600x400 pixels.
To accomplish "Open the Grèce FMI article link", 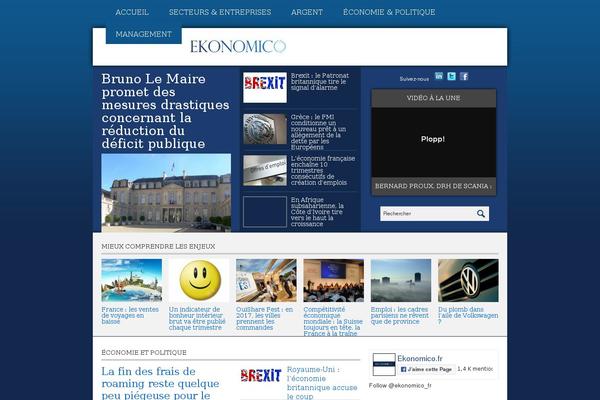I will (x=318, y=132).
